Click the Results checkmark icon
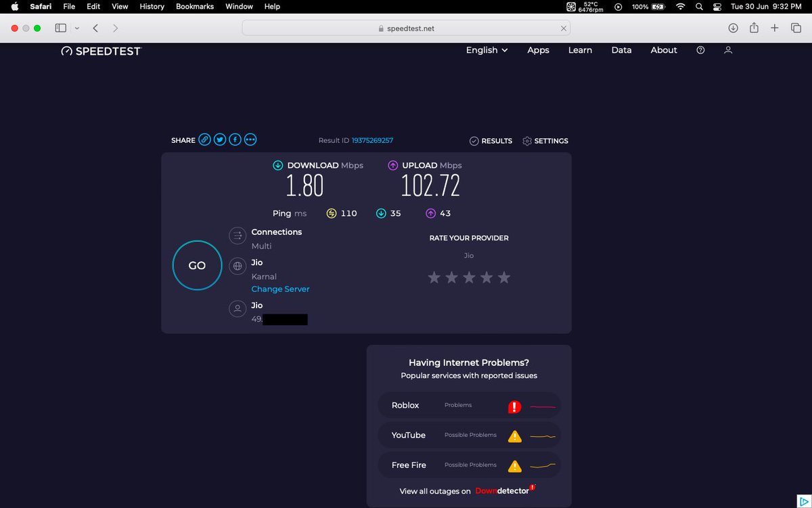The image size is (812, 508). click(x=474, y=141)
